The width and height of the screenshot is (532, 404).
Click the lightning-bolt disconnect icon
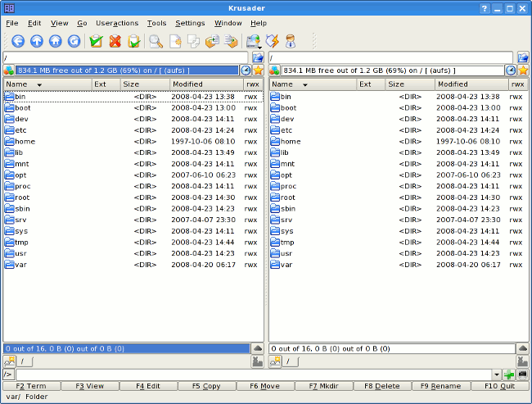point(272,41)
